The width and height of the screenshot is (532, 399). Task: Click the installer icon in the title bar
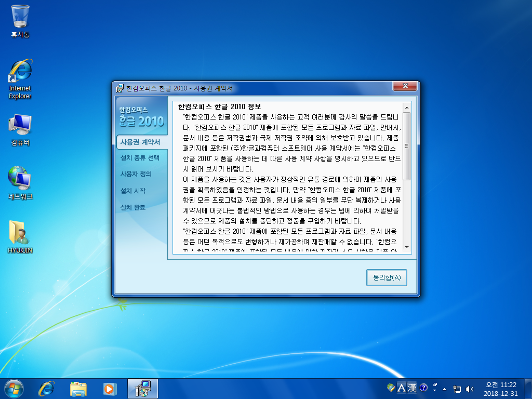coord(119,88)
